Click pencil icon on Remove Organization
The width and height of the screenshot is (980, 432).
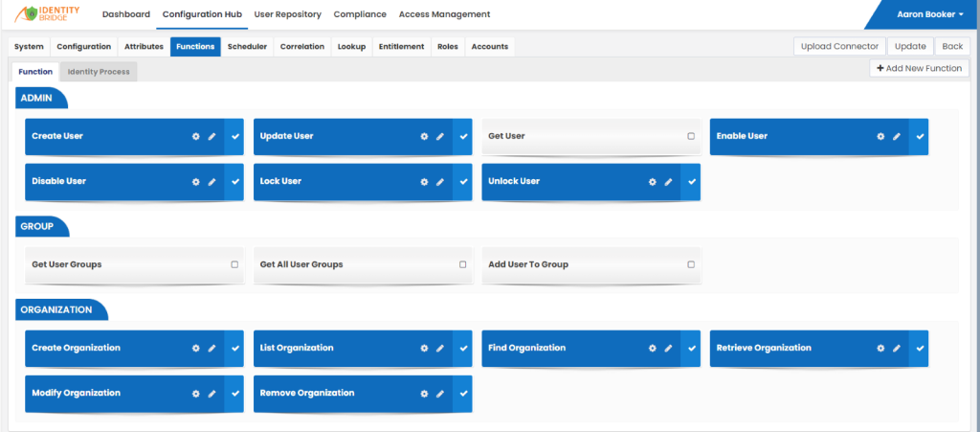pyautogui.click(x=440, y=394)
